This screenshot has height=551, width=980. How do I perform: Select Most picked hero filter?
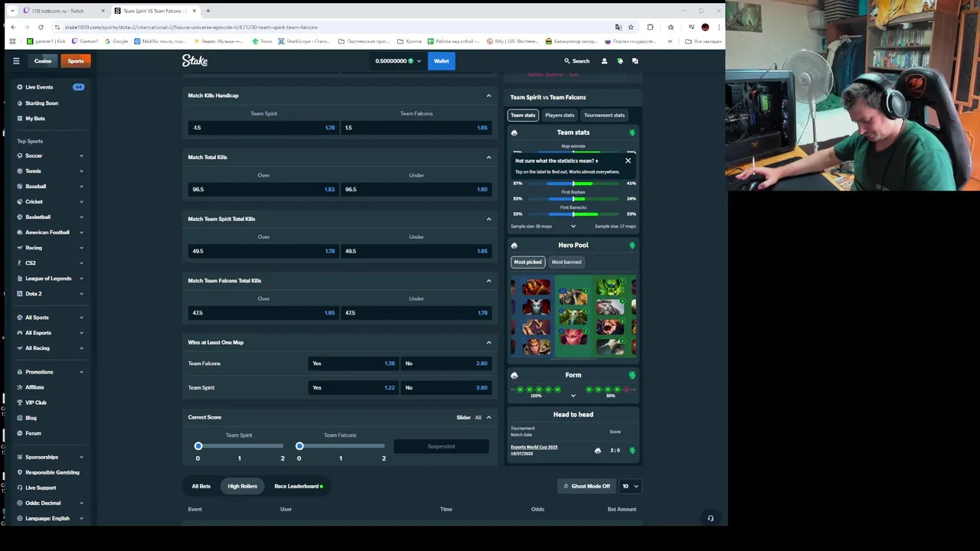(528, 262)
